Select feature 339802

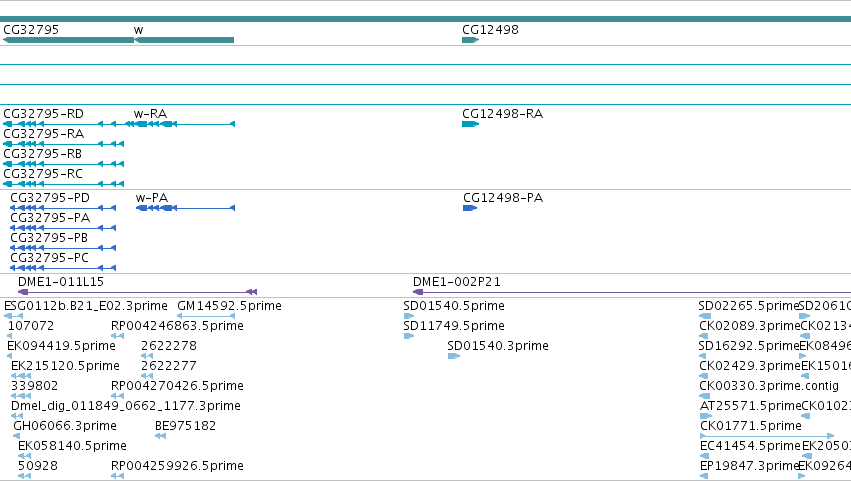pyautogui.click(x=21, y=396)
